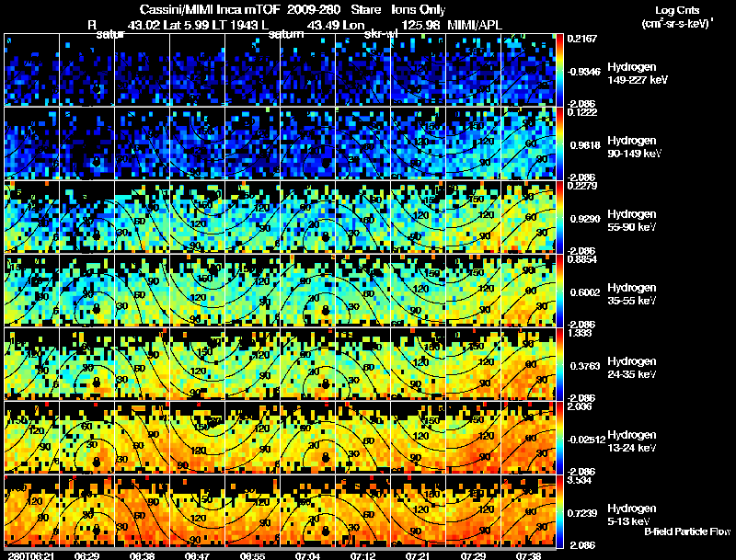Click the Cassini/MIMI Inca mTOF title text

210,9
